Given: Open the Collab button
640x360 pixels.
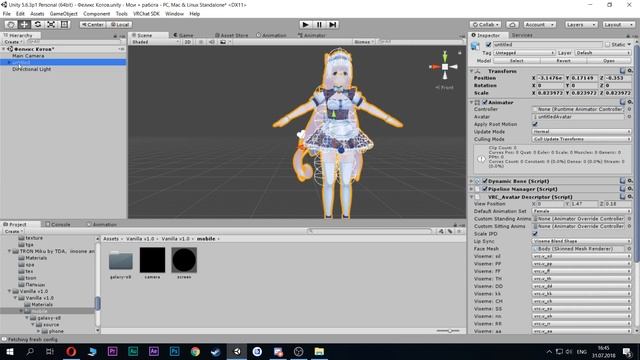Looking at the screenshot, I should point(485,24).
